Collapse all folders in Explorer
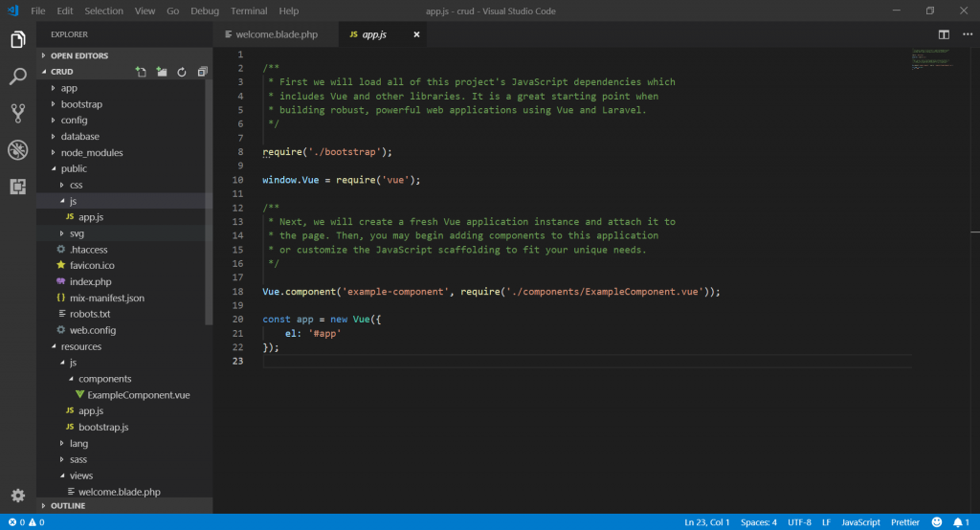Image resolution: width=980 pixels, height=530 pixels. click(202, 72)
